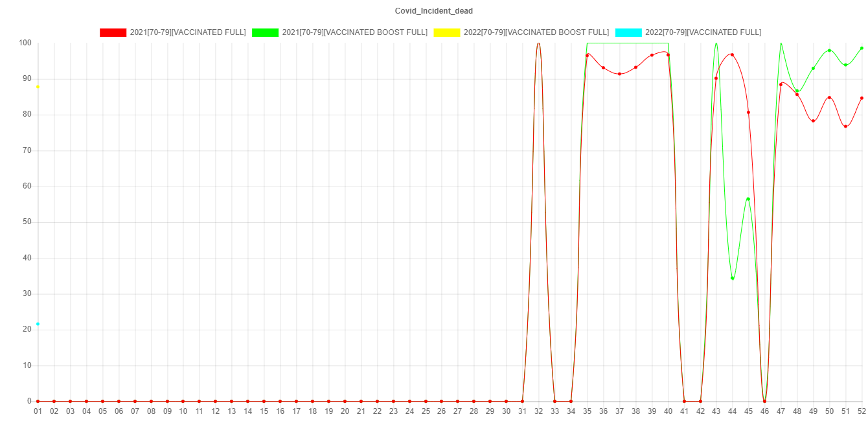Click the peak at week 32
This screenshot has height=434, width=868.
point(538,43)
